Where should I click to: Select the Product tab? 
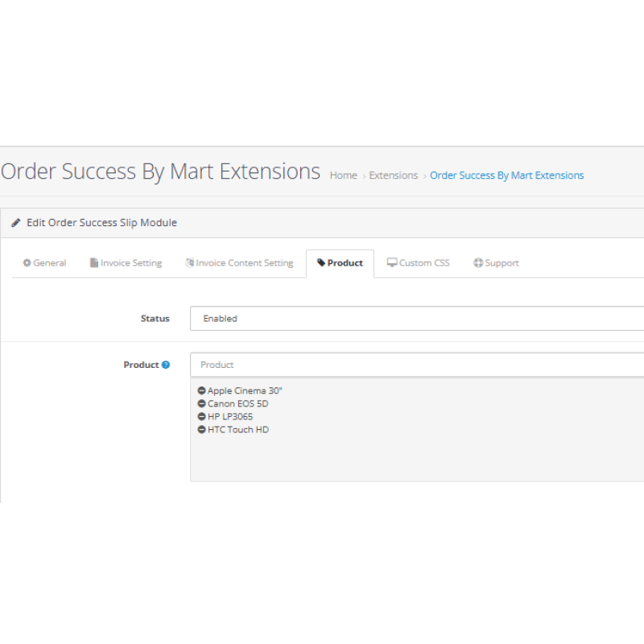[340, 263]
